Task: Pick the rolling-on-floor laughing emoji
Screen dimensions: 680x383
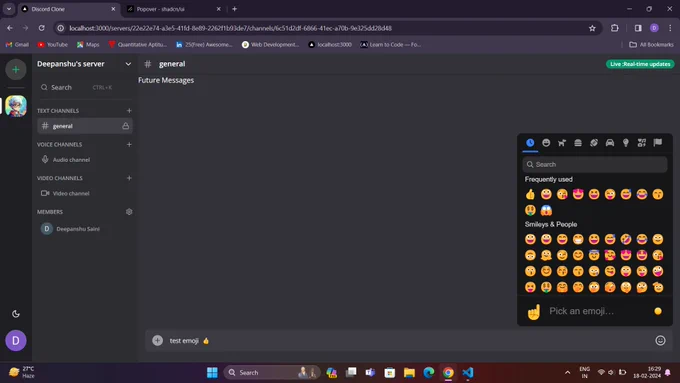Action: [x=626, y=239]
